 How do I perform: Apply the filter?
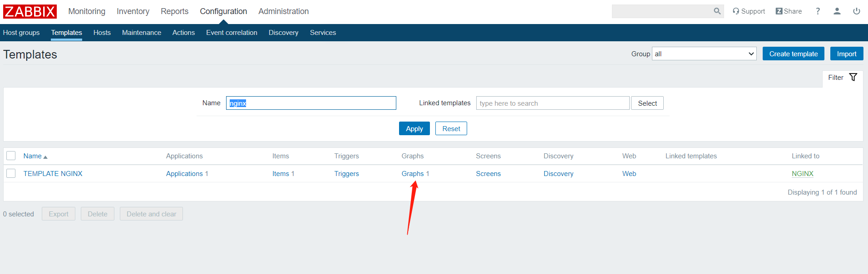click(414, 128)
